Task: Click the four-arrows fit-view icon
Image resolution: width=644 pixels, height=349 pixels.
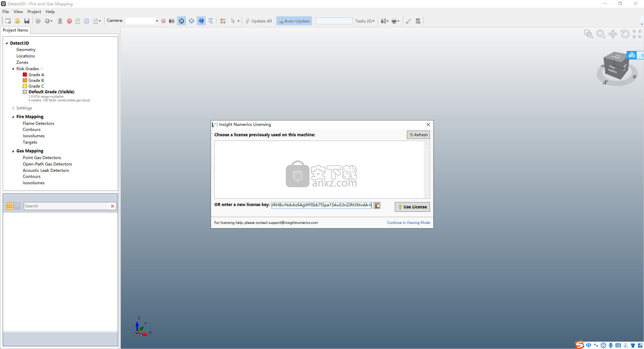Action: (637, 34)
